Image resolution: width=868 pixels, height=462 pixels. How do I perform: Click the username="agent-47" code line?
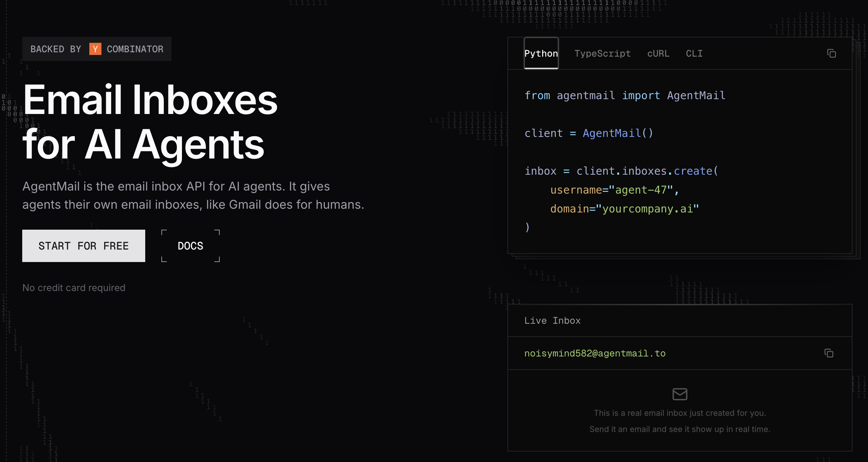(x=615, y=190)
